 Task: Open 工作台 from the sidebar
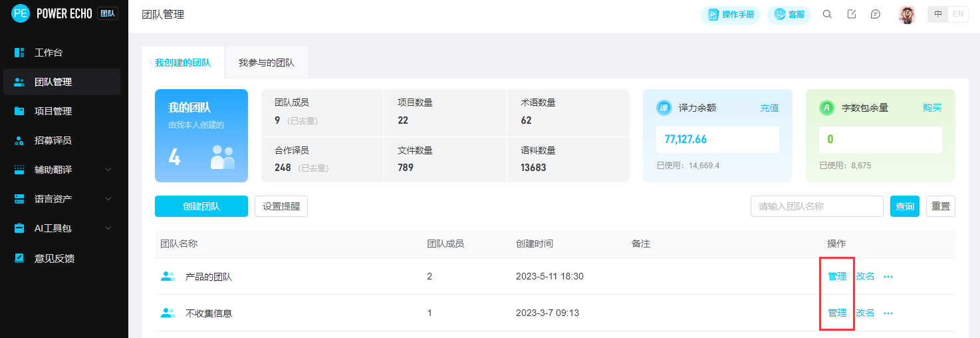point(49,53)
